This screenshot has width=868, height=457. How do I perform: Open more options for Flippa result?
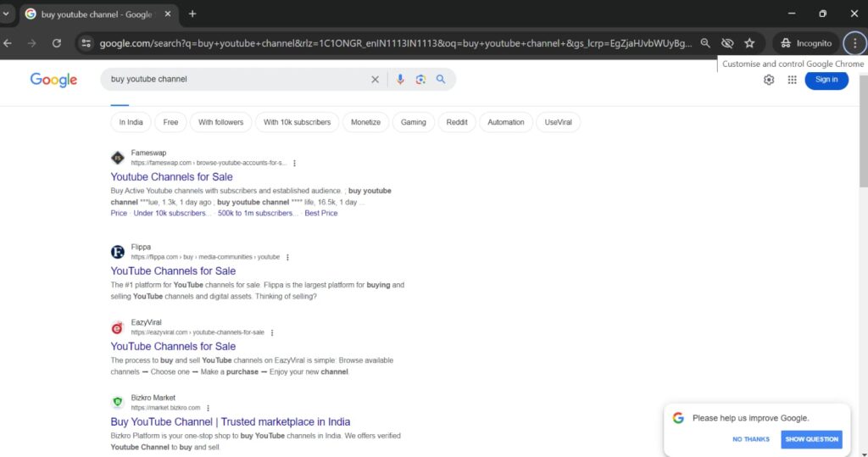coord(287,258)
